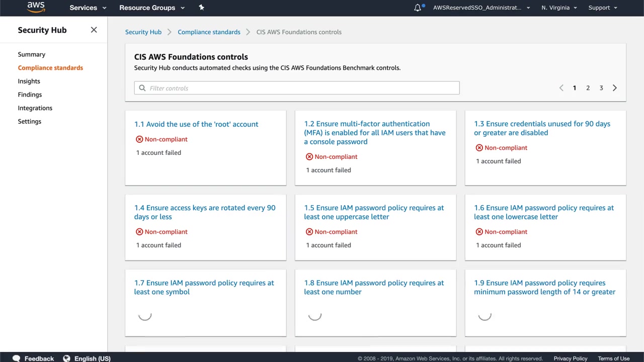Click the globe language icon

pos(66,358)
